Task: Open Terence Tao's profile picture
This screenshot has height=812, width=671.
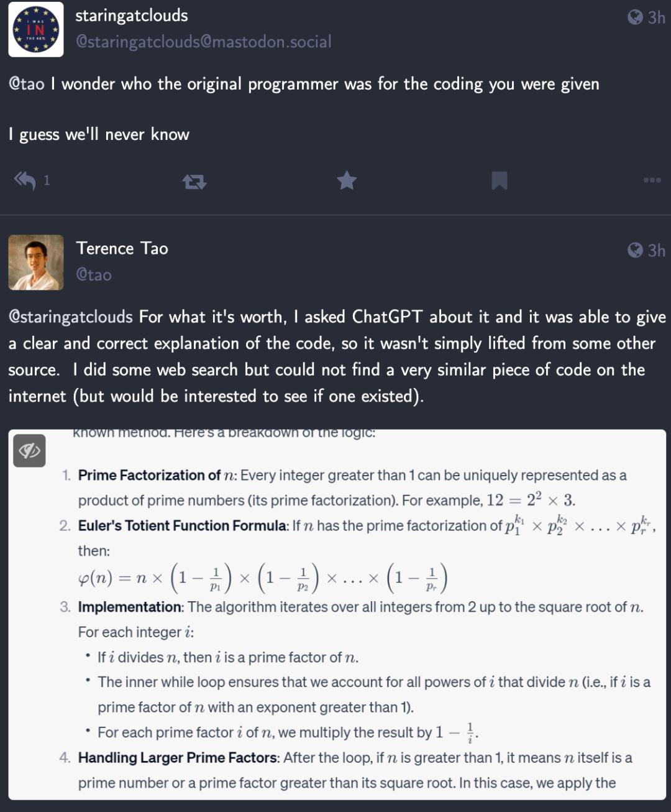Action: click(x=36, y=262)
